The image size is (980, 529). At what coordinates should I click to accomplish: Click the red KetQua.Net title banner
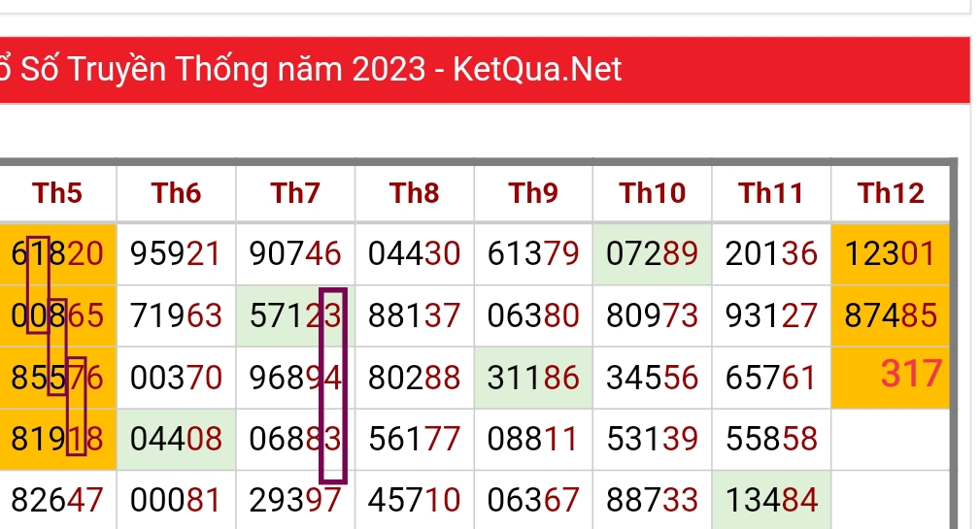[485, 69]
